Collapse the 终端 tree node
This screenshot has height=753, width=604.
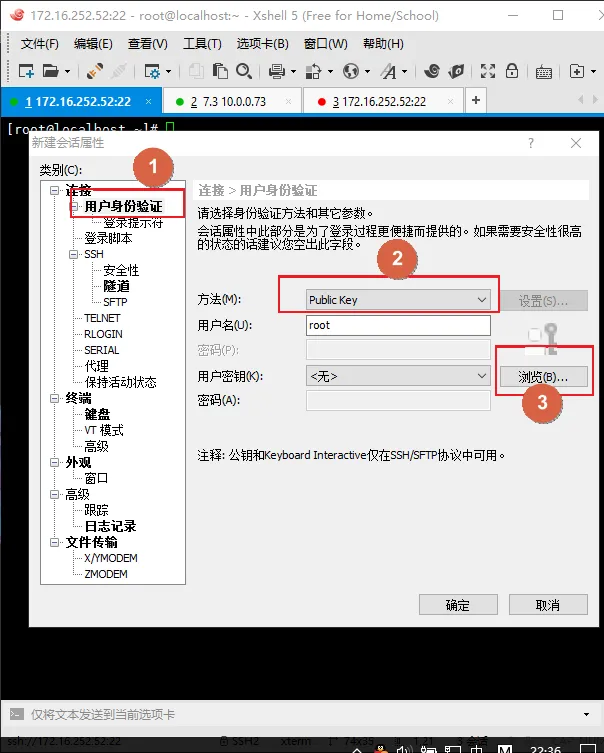[55, 398]
